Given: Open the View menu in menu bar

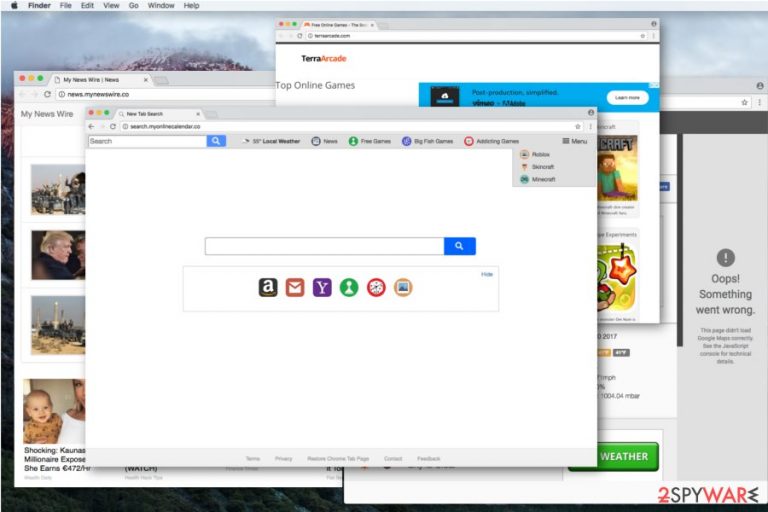Looking at the screenshot, I should coord(111,5).
